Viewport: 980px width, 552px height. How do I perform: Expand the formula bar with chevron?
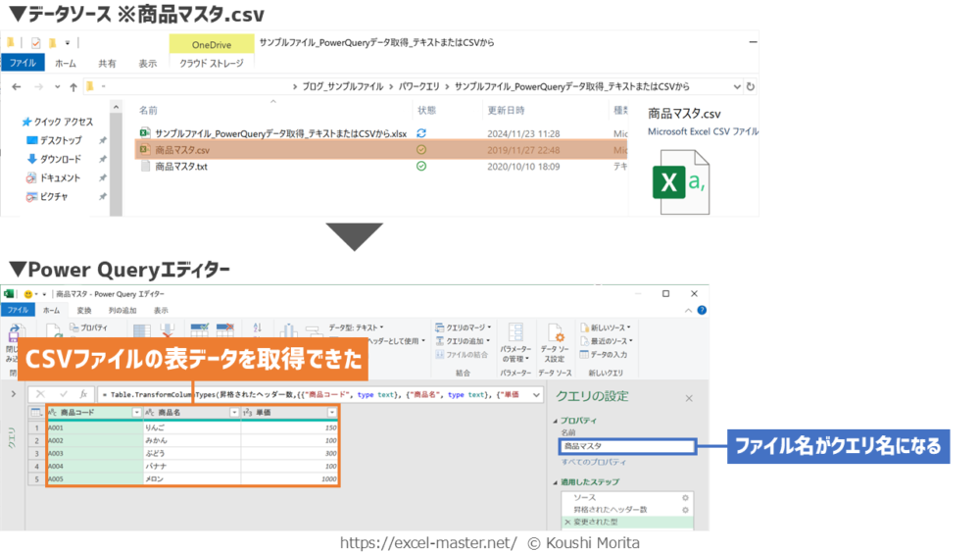point(536,394)
